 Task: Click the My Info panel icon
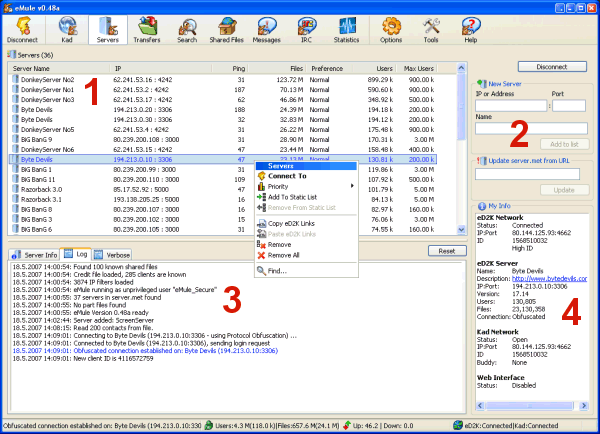coord(482,206)
